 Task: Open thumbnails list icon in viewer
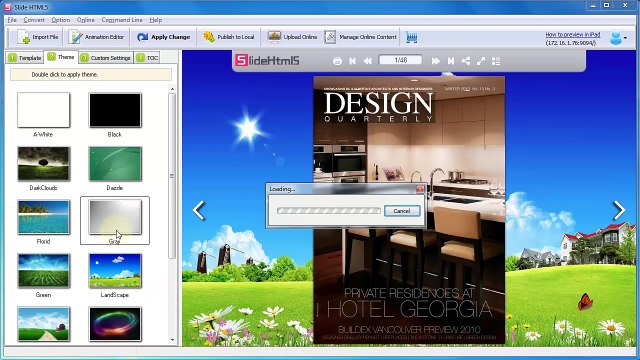coord(496,61)
